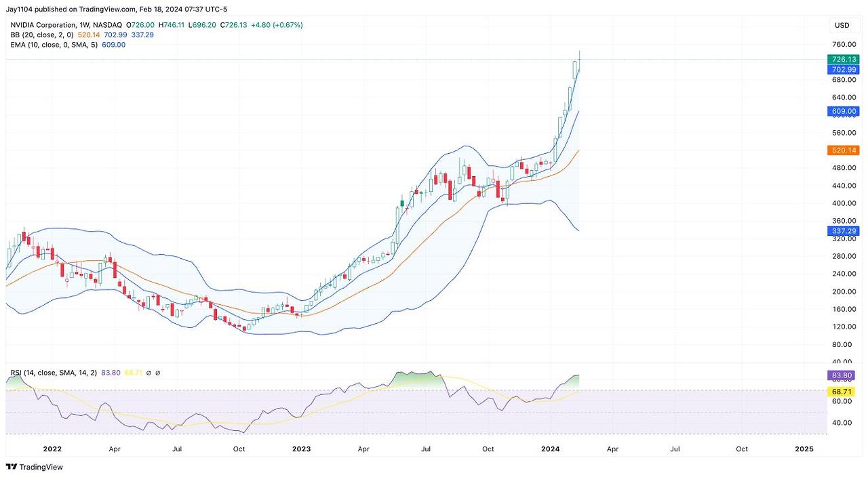
Task: Click the 240.00 price axis label
Action: (x=844, y=274)
